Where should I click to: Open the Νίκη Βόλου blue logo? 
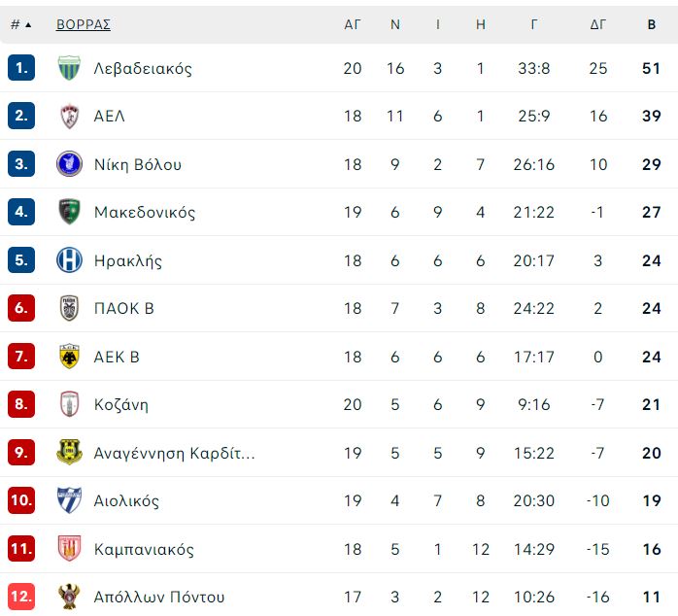click(x=69, y=164)
